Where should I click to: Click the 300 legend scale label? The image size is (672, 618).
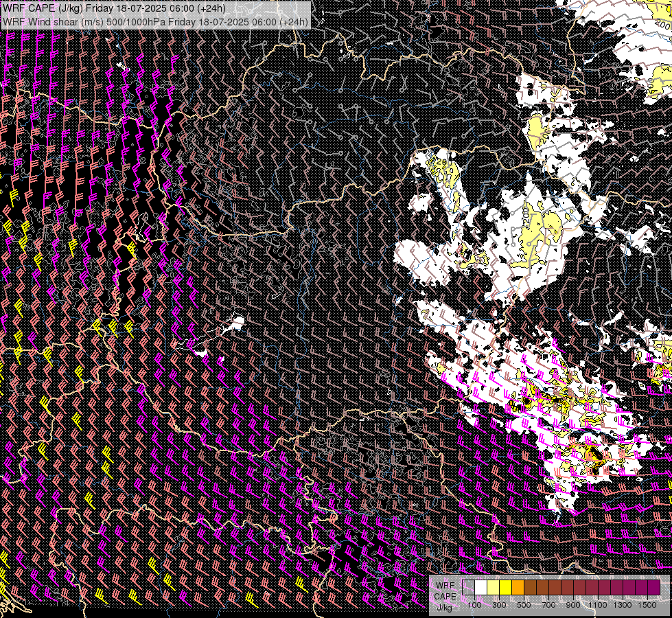click(x=499, y=605)
